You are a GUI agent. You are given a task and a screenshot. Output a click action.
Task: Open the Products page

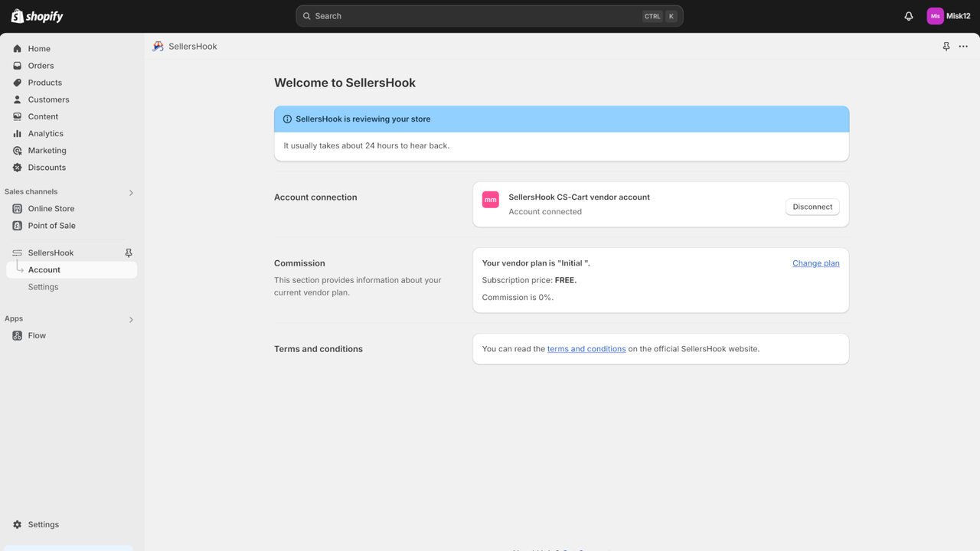72,83
